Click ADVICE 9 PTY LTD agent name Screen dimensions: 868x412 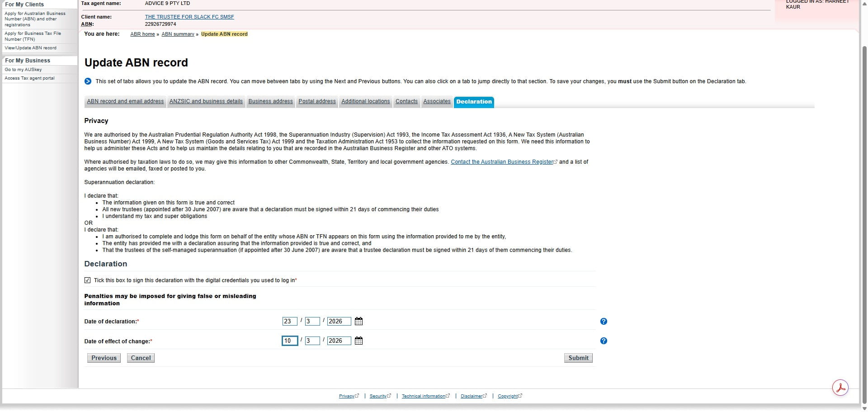pos(167,3)
